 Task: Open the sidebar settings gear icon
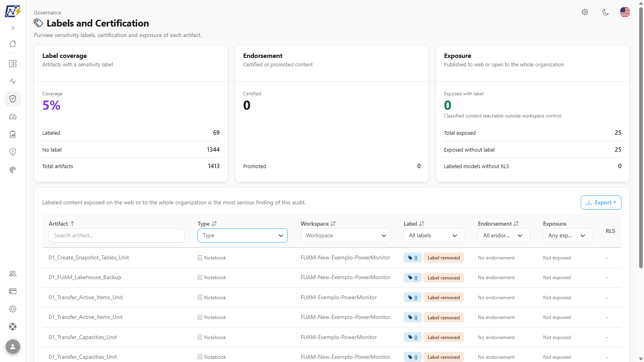(x=13, y=309)
